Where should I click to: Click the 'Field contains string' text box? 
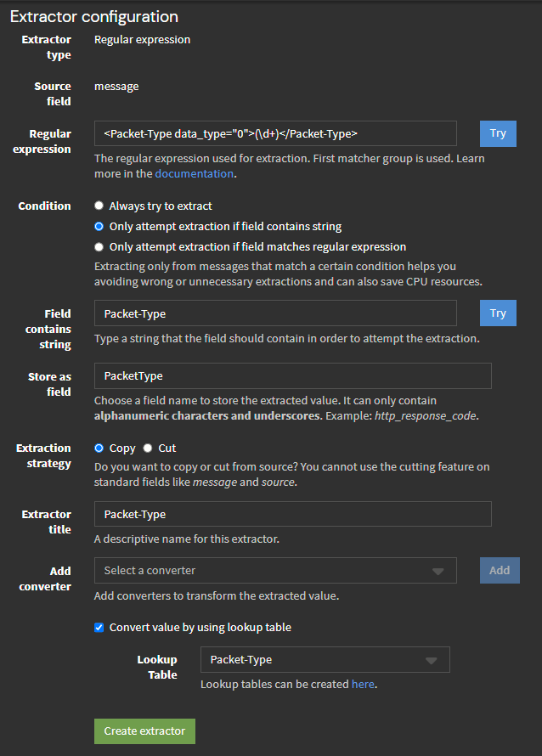[x=275, y=313]
